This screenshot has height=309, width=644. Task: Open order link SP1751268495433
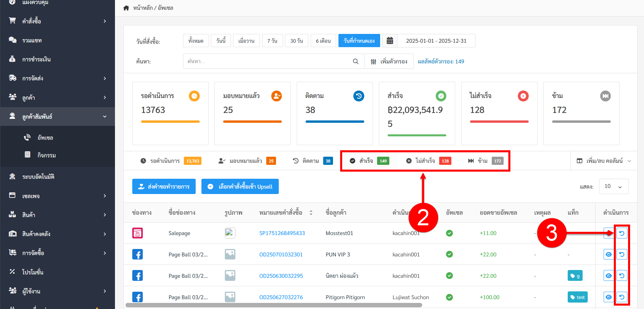coord(282,233)
